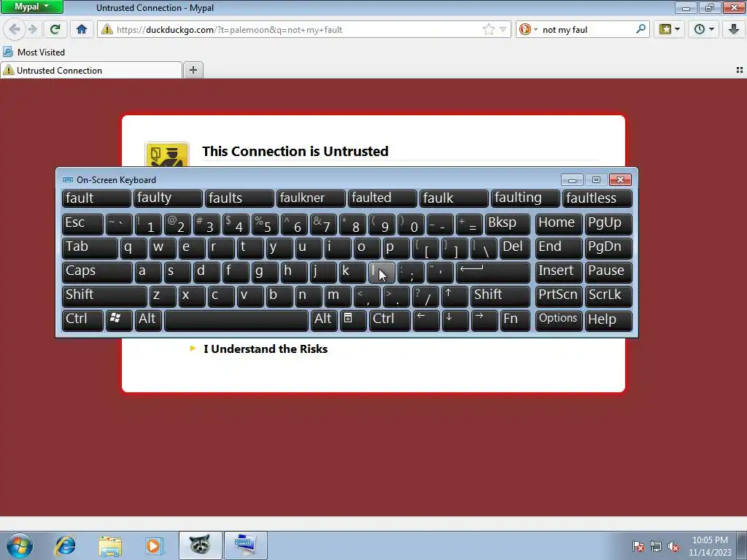Open a new tab with plus button
The image size is (747, 560).
pos(193,70)
